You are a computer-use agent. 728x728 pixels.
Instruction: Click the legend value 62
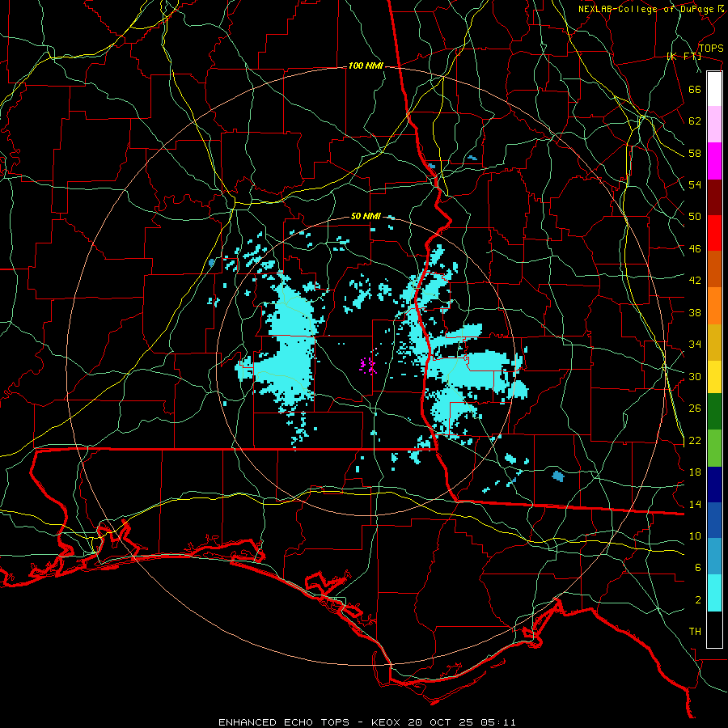point(695,121)
